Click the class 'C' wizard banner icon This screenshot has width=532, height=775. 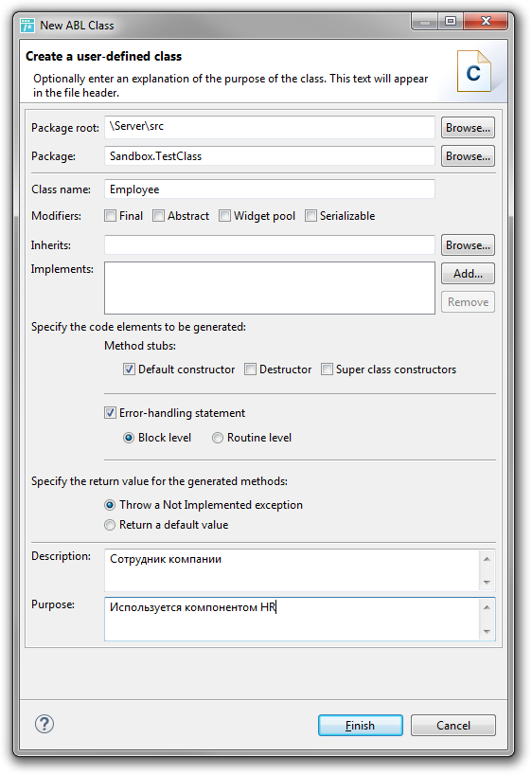473,71
